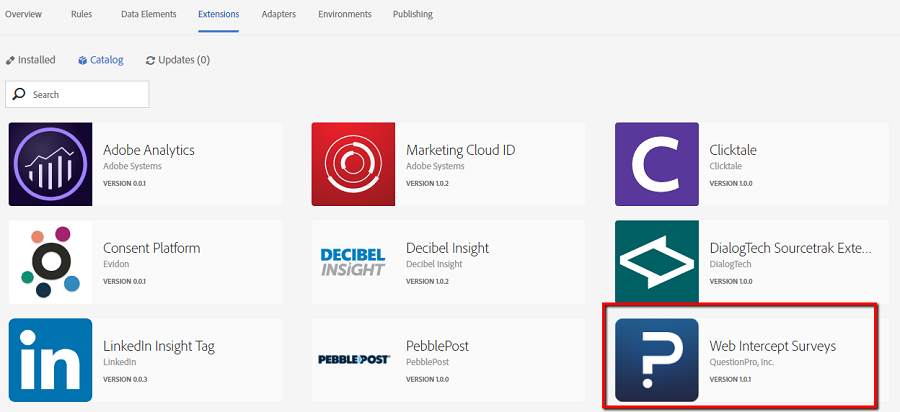The height and width of the screenshot is (412, 900).
Task: Click the Catalog link
Action: [x=100, y=60]
